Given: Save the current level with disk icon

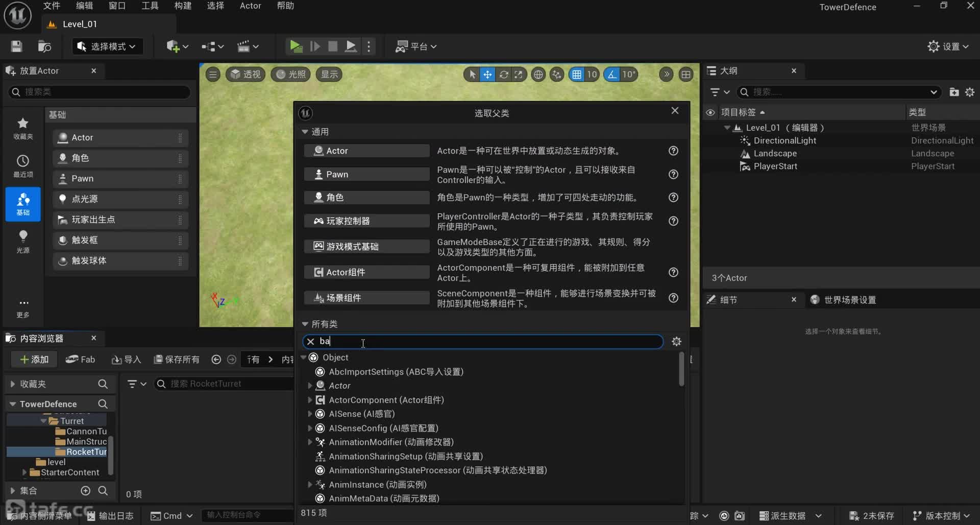Looking at the screenshot, I should tap(16, 46).
